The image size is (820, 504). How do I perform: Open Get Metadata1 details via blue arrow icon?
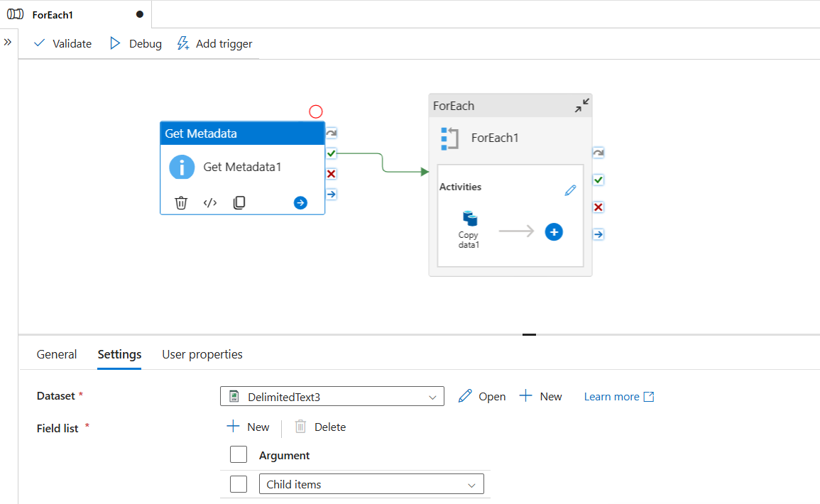(300, 202)
